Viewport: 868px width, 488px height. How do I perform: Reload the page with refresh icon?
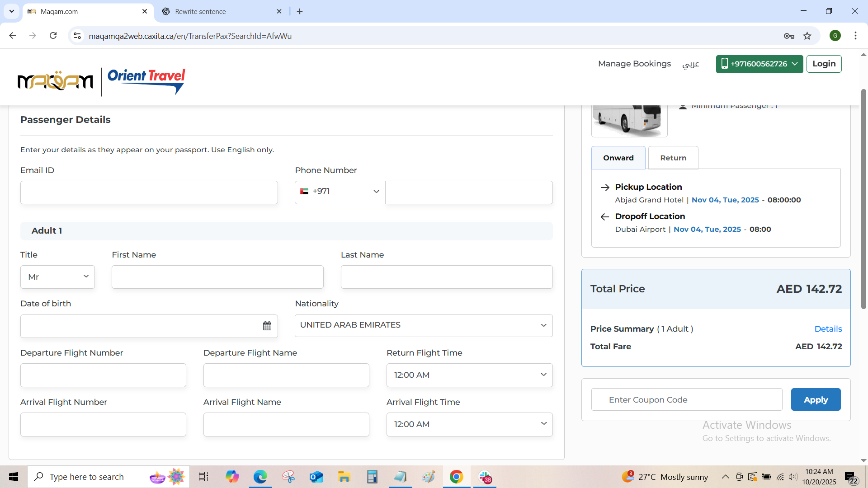pos(53,36)
